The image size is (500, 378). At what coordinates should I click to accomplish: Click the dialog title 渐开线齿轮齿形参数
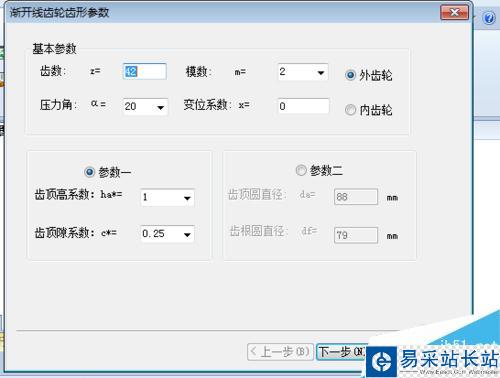click(x=59, y=13)
